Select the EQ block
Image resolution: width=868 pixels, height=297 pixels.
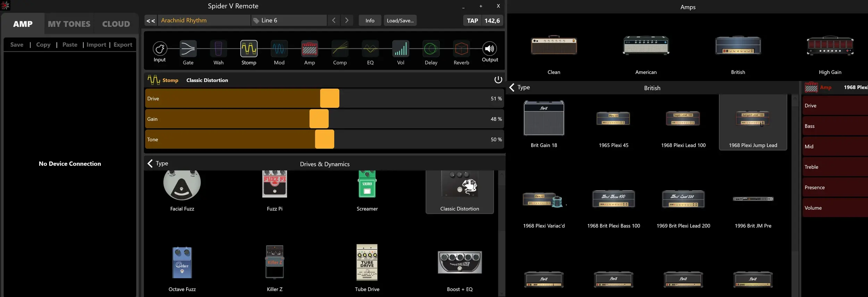click(x=370, y=49)
